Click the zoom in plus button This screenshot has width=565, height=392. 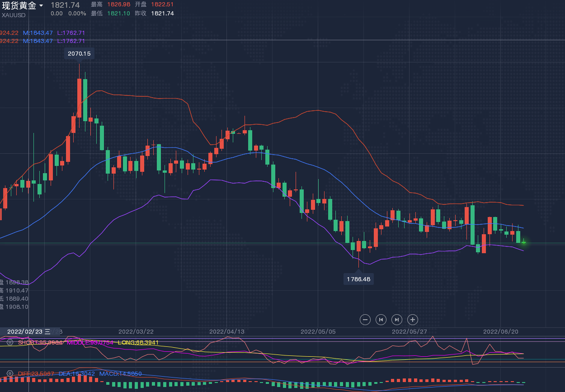[x=413, y=320]
